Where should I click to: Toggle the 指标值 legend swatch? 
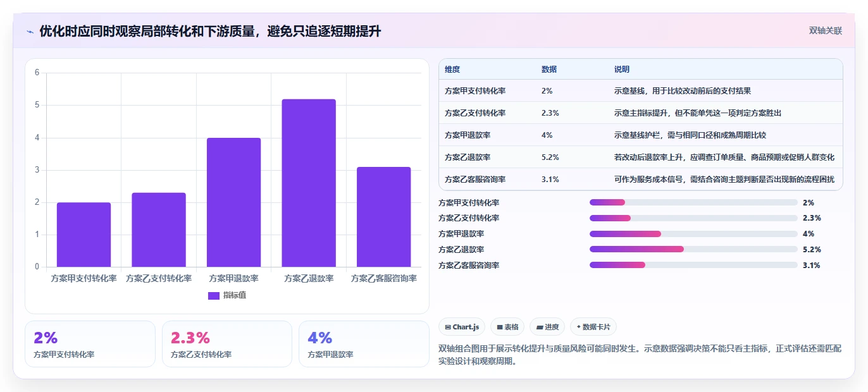(214, 295)
